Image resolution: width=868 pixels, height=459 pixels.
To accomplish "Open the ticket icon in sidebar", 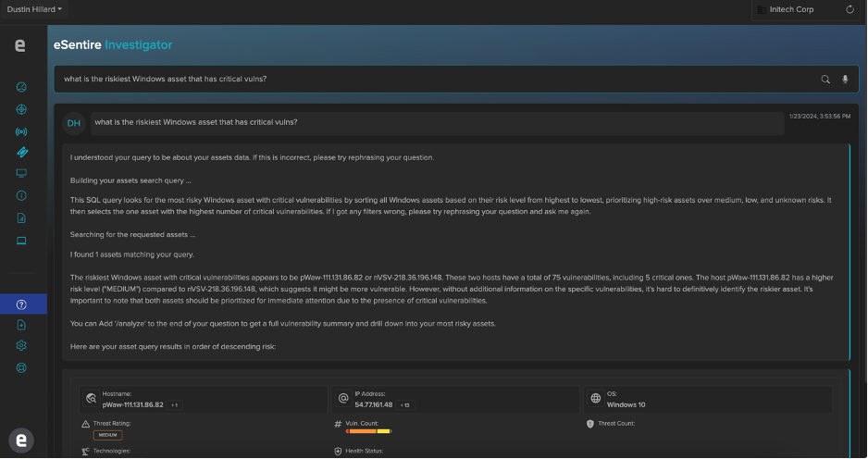I will [x=22, y=153].
